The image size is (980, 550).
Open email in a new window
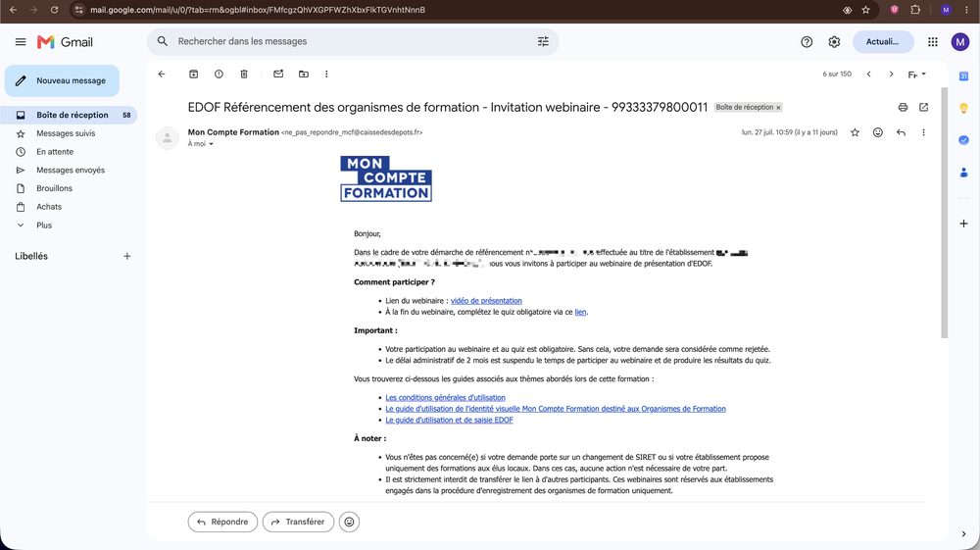click(924, 108)
